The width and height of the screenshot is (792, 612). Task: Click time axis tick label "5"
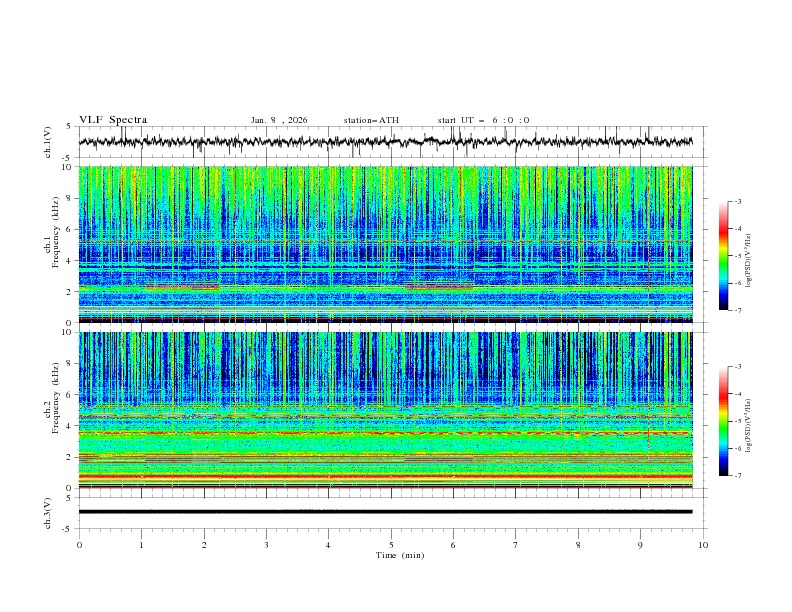coord(391,545)
